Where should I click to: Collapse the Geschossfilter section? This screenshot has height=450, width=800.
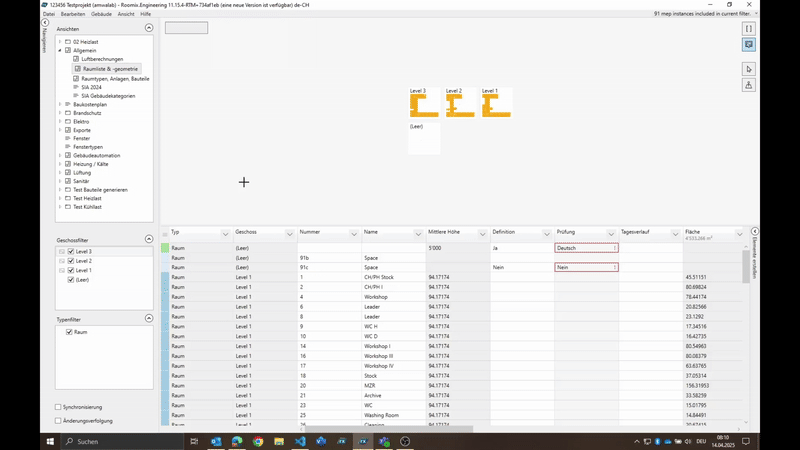[148, 239]
